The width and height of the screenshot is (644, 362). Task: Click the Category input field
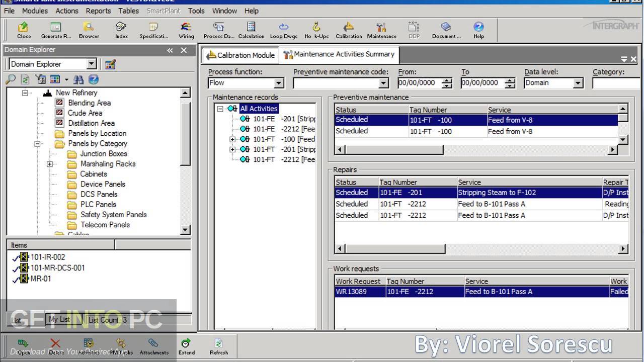click(616, 83)
